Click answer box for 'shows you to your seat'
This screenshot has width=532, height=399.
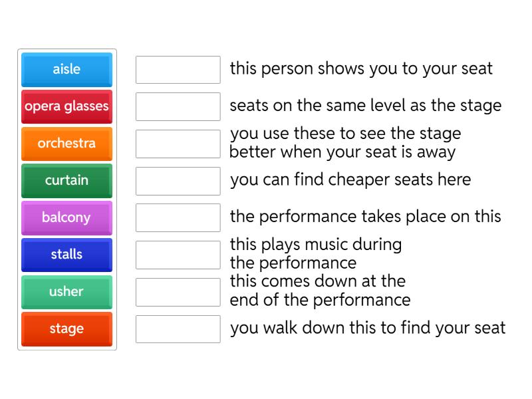[178, 70]
